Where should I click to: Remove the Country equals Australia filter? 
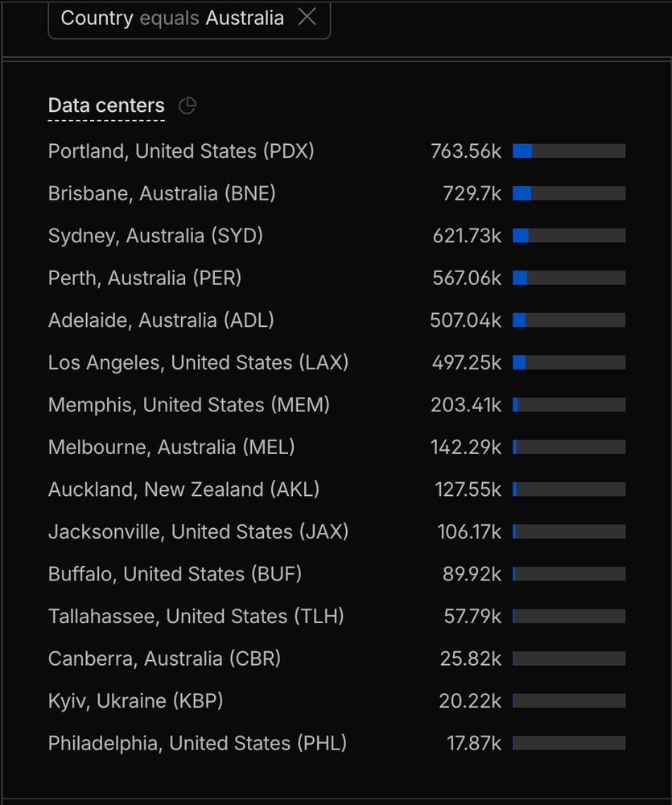pos(307,18)
